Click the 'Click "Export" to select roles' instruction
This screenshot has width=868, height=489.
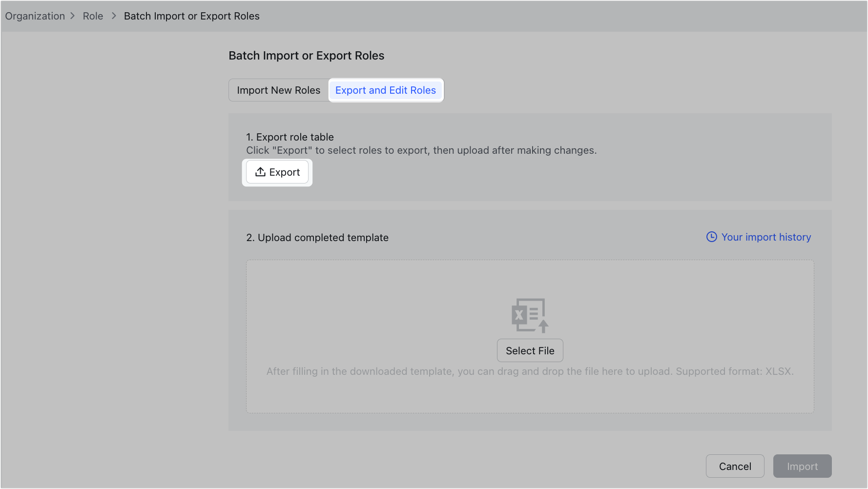tap(421, 150)
